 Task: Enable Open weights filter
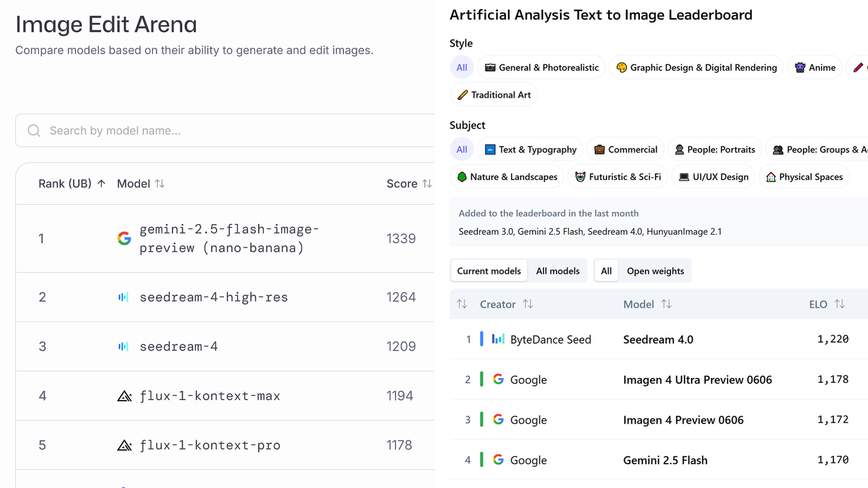(655, 271)
